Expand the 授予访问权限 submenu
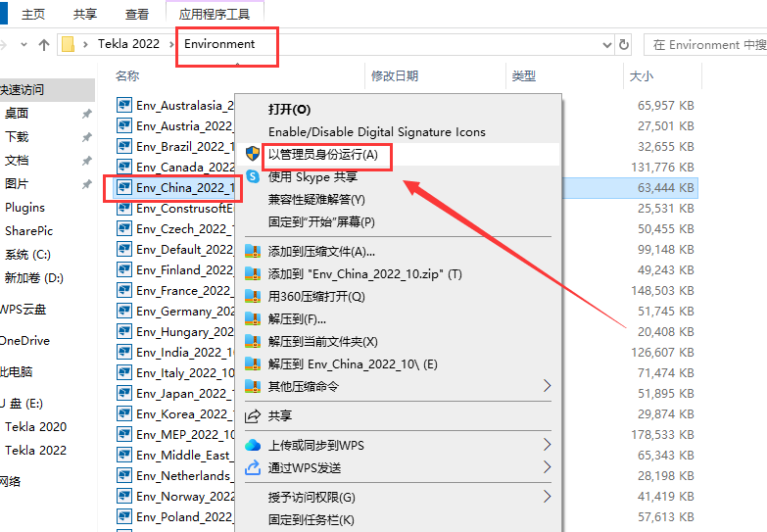 547,497
